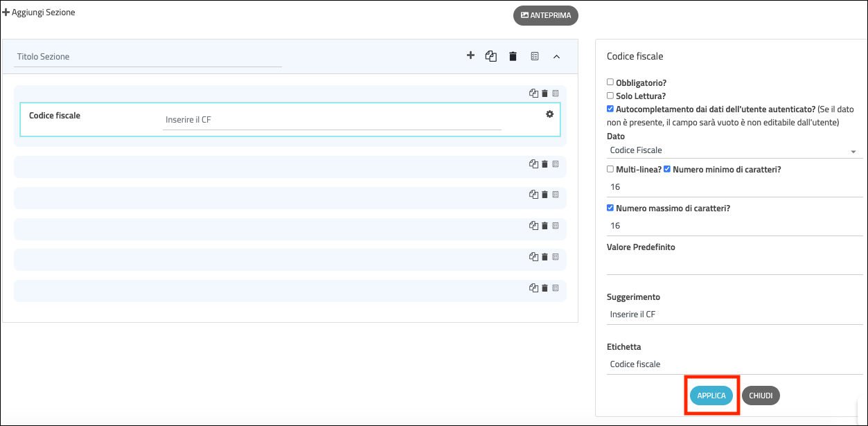Click the trash icon on the last row
The width and height of the screenshot is (868, 426).
(x=544, y=288)
